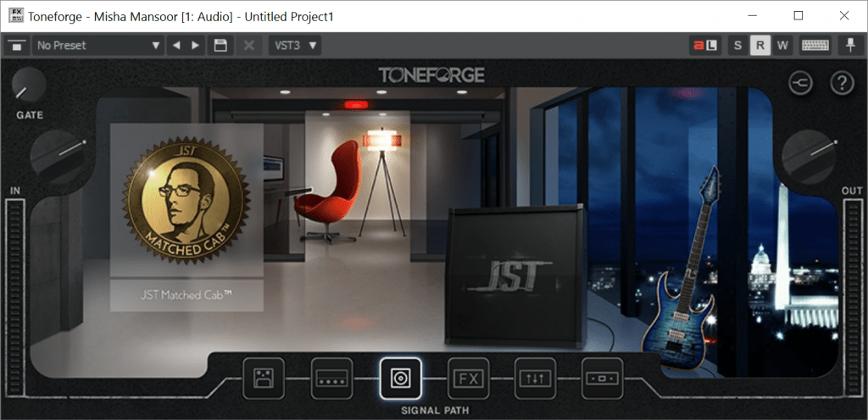Minimize the Toneforge window
Screen dimensions: 868x420
pyautogui.click(x=752, y=16)
